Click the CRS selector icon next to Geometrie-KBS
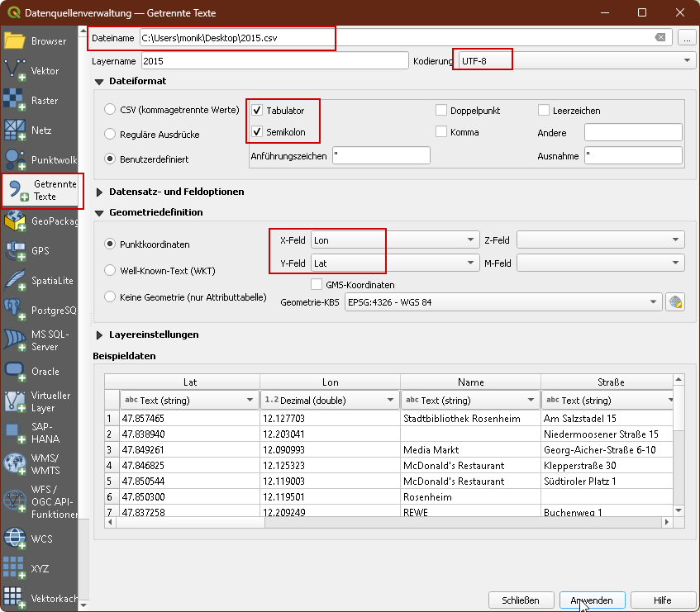The image size is (700, 612). 675,302
